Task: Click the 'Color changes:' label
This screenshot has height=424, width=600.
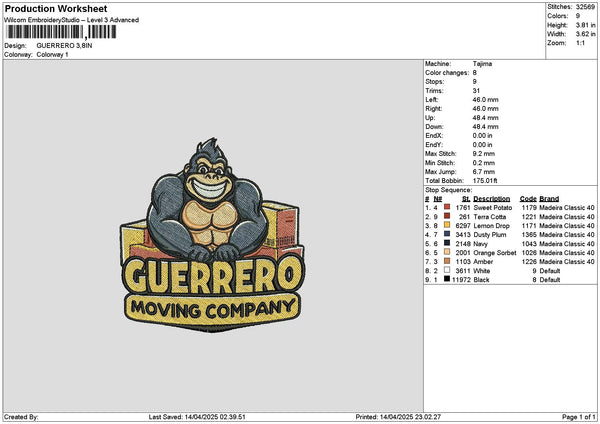Action: click(x=447, y=73)
